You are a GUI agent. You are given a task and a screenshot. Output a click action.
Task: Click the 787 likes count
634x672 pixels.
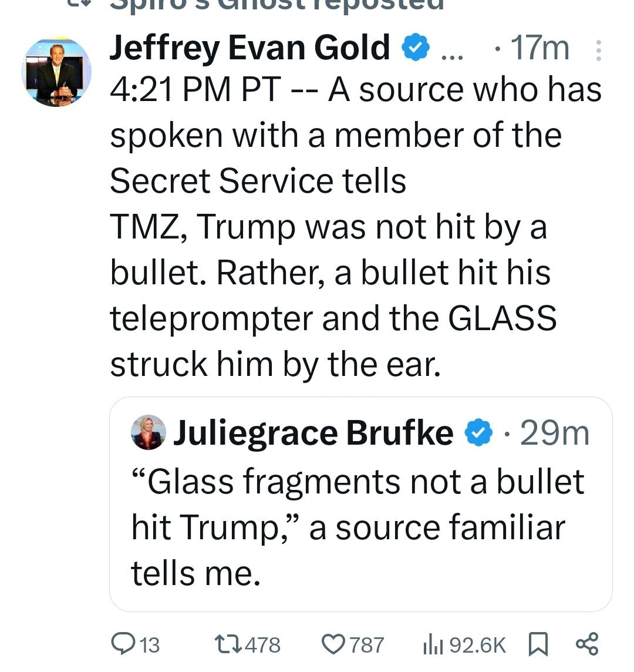click(367, 644)
